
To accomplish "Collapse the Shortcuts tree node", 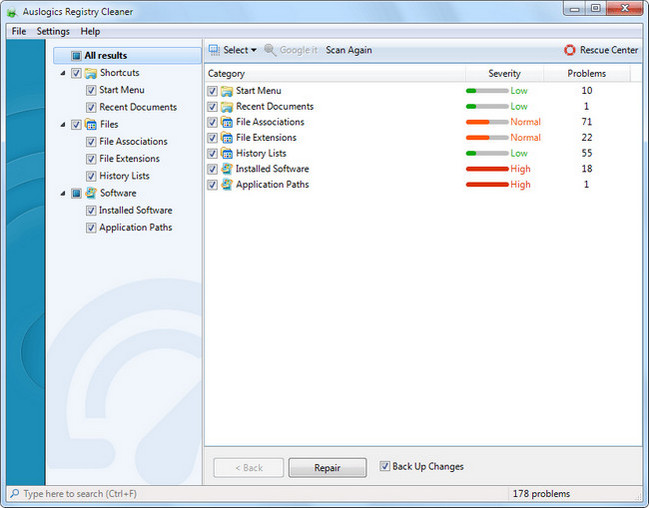I will 63,73.
